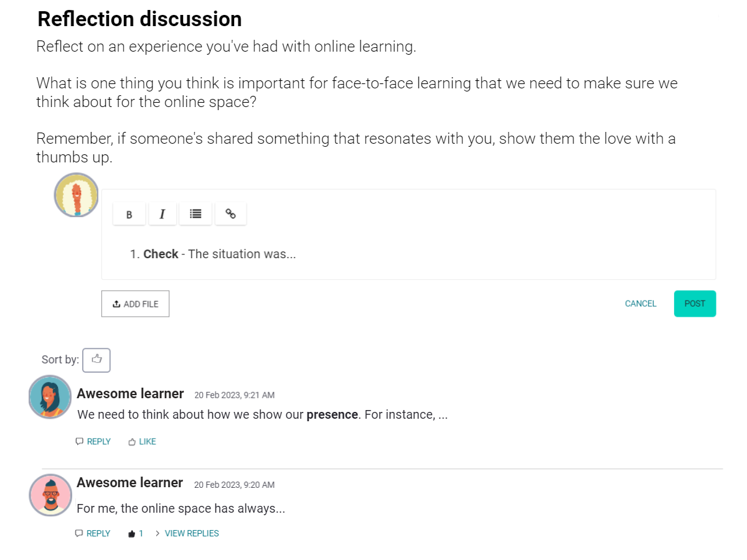Click the thumbs-up sort icon

pos(96,360)
